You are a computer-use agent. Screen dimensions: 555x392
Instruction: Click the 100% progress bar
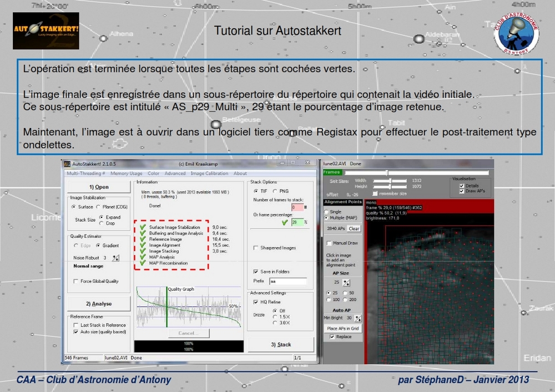click(x=189, y=346)
